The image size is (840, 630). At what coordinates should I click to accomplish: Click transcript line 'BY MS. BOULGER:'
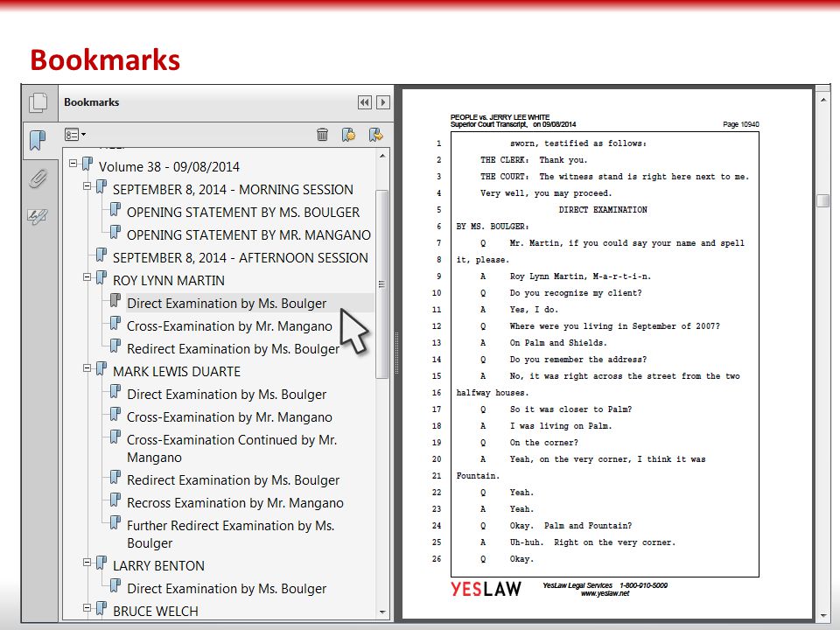coord(493,226)
